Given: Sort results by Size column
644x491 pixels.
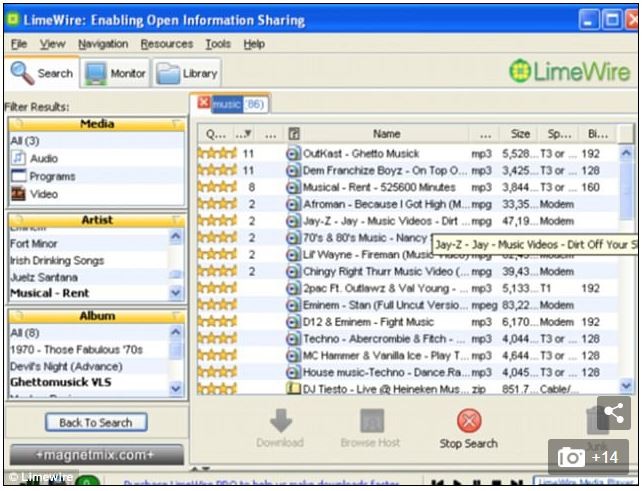Looking at the screenshot, I should tap(520, 134).
